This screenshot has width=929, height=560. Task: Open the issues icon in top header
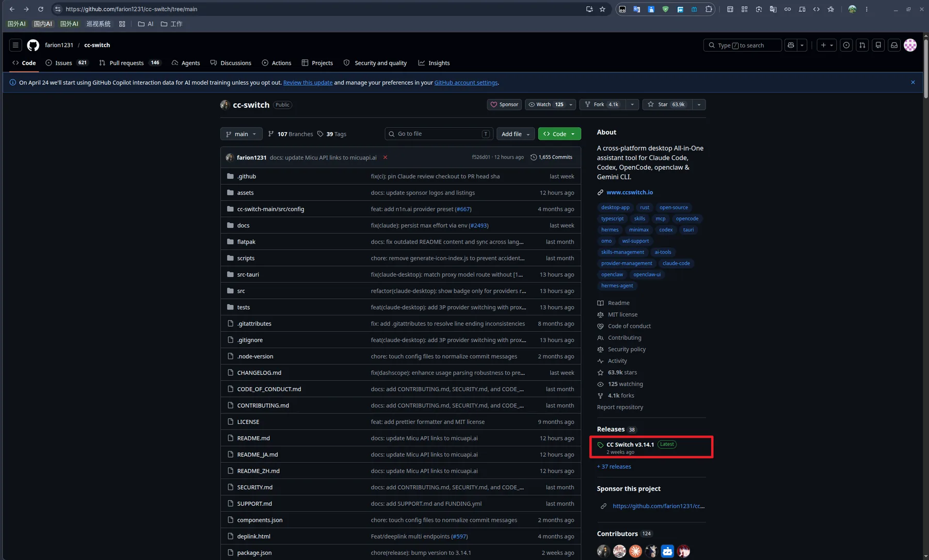[x=846, y=45]
